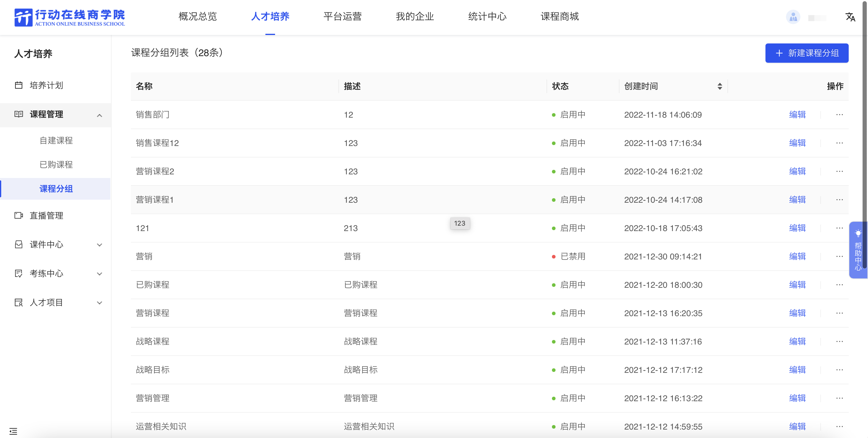Click the 营销管理 name cell
This screenshot has height=438, width=868.
(x=152, y=398)
